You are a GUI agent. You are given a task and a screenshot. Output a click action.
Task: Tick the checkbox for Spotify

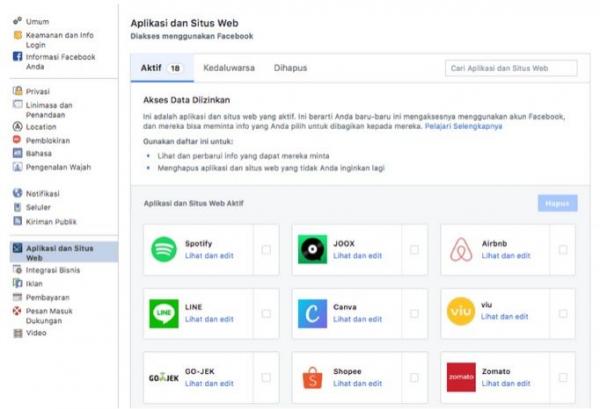pyautogui.click(x=266, y=250)
